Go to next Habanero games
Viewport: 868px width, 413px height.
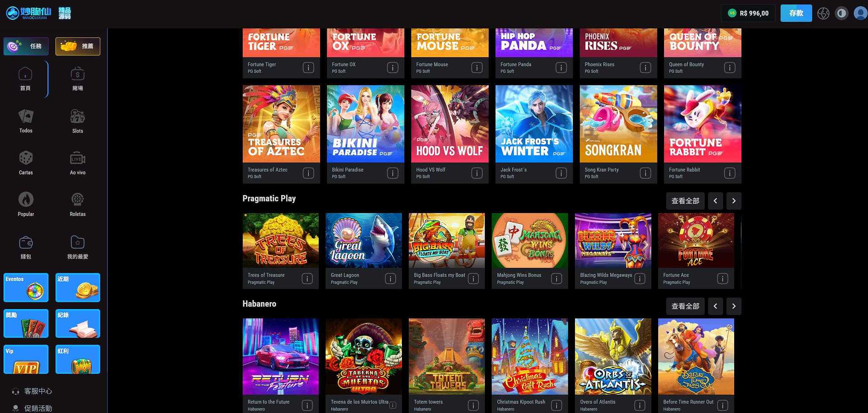[x=734, y=306]
